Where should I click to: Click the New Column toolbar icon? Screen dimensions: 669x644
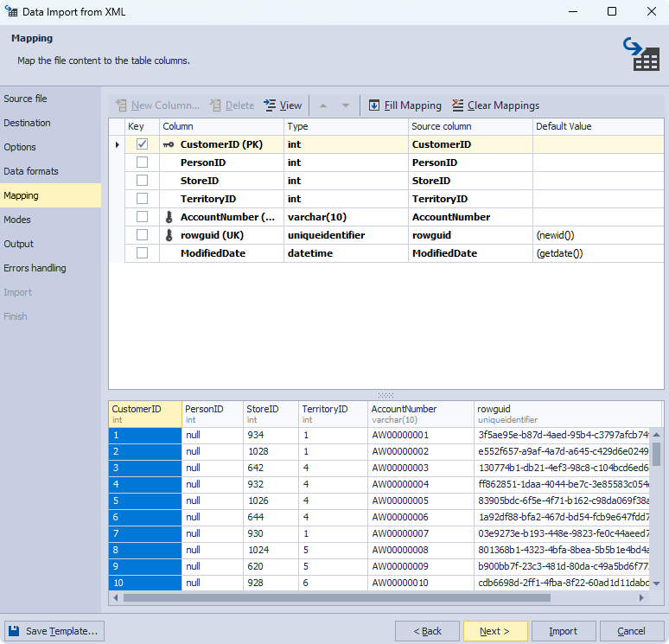(x=121, y=105)
